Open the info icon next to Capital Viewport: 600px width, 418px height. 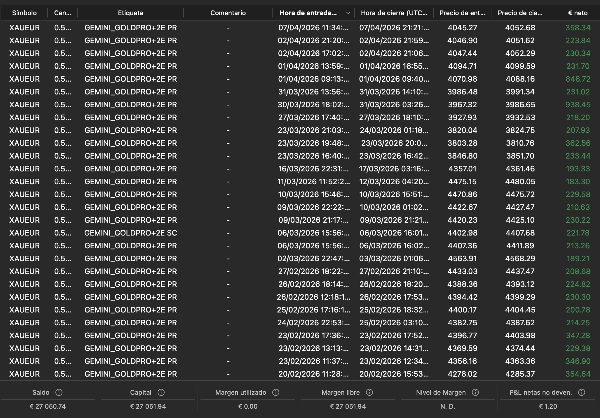tap(161, 392)
